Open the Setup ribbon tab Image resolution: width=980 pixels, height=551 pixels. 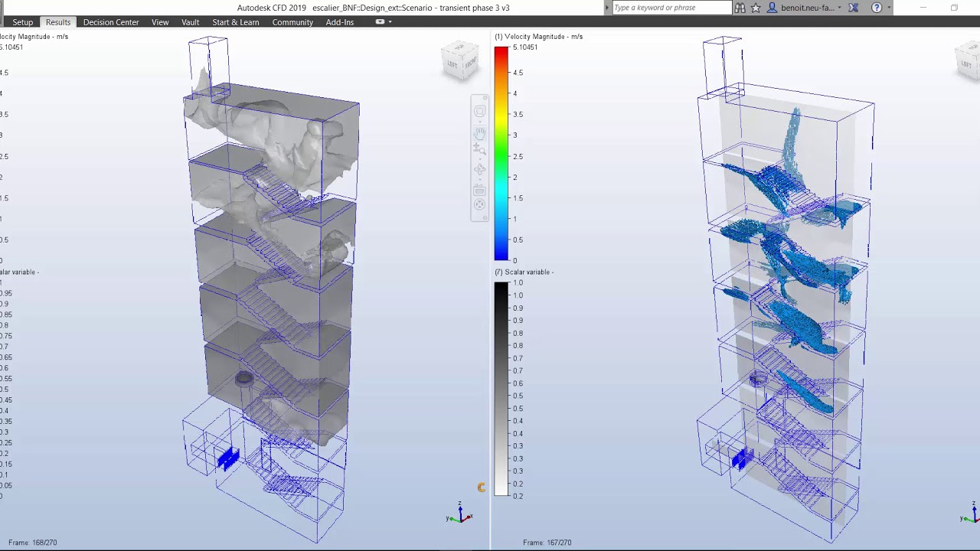22,22
